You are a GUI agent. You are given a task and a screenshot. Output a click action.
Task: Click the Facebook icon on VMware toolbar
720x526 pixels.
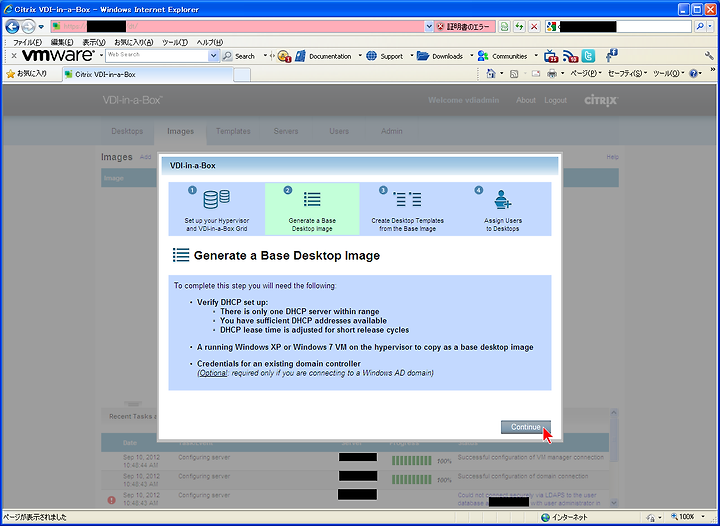point(611,56)
